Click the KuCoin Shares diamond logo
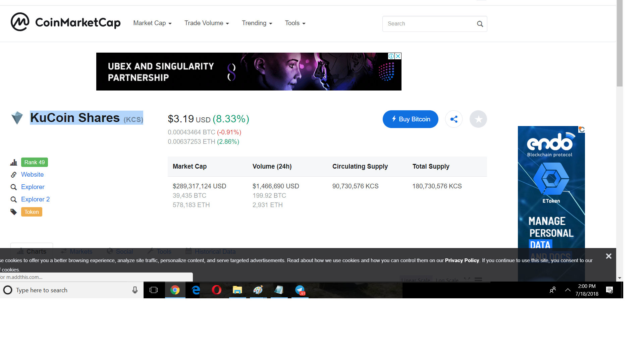644x362 pixels. point(17,118)
